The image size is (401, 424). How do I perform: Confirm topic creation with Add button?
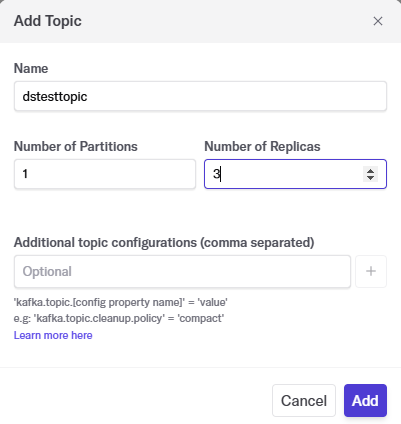click(x=365, y=401)
